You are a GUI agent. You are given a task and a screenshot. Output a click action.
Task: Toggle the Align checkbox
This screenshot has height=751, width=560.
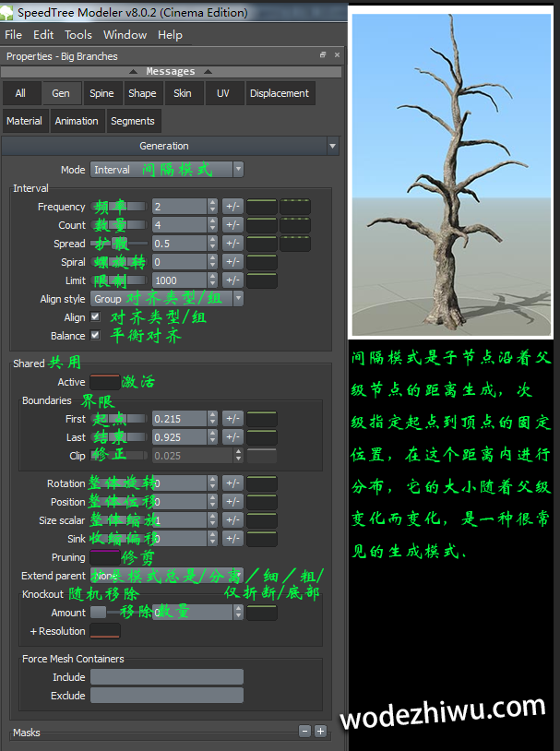coord(95,317)
